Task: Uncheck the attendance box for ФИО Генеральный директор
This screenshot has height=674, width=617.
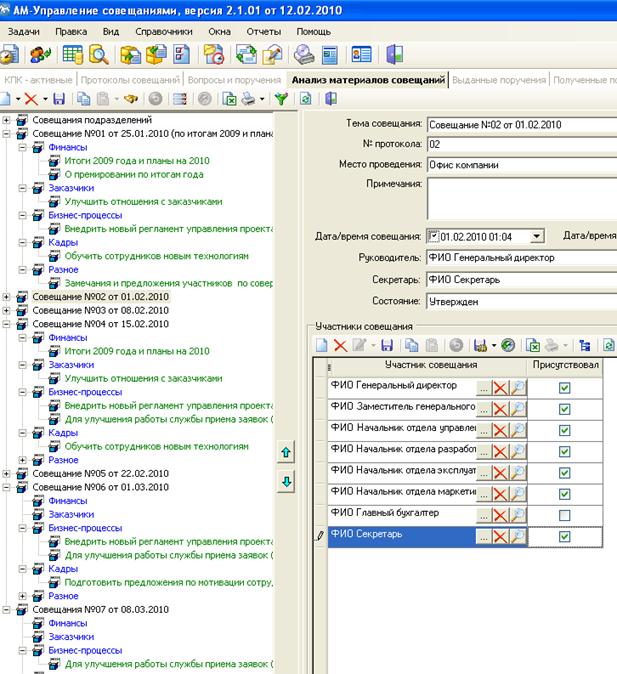Action: point(564,387)
